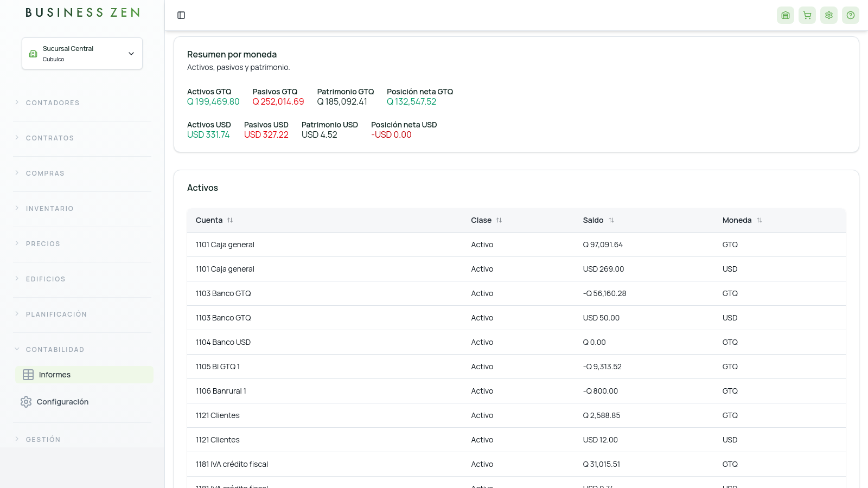Screen dimensions: 868x488
Task: Select the 1181 IVA crédito fiscal Q 31,015.51 row
Action: click(x=516, y=464)
